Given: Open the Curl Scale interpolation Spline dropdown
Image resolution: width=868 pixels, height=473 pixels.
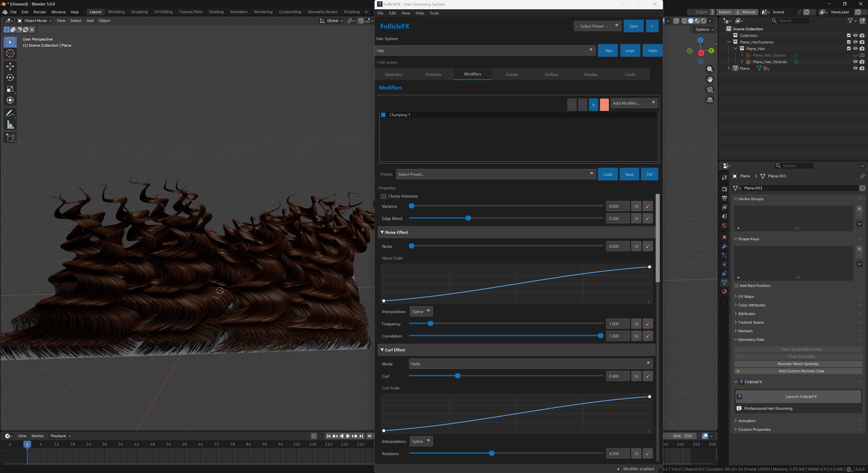Looking at the screenshot, I should point(421,441).
